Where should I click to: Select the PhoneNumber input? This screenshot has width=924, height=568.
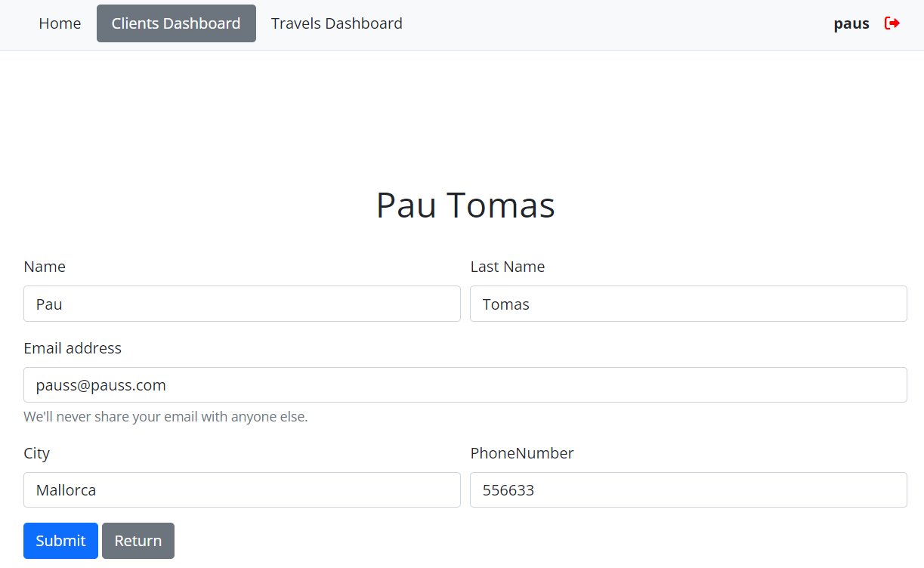[x=688, y=489]
